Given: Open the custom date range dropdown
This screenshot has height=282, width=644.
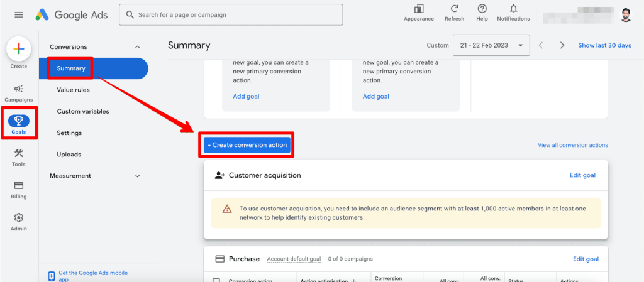Looking at the screenshot, I should [491, 45].
